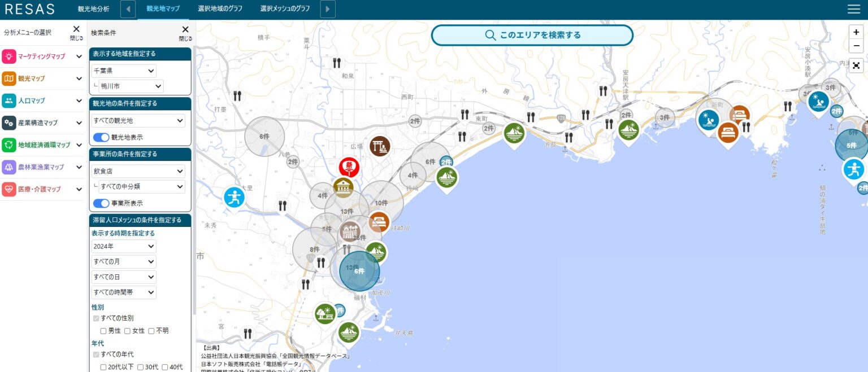The height and width of the screenshot is (372, 868).
Task: Open the 千葉県 prefecture dropdown
Action: click(124, 71)
